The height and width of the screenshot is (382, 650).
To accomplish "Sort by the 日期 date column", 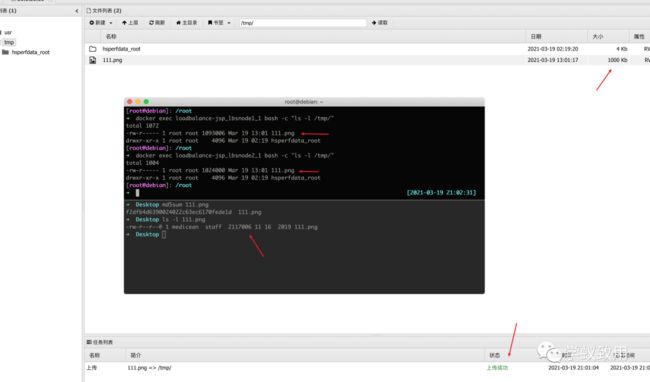I will click(536, 36).
